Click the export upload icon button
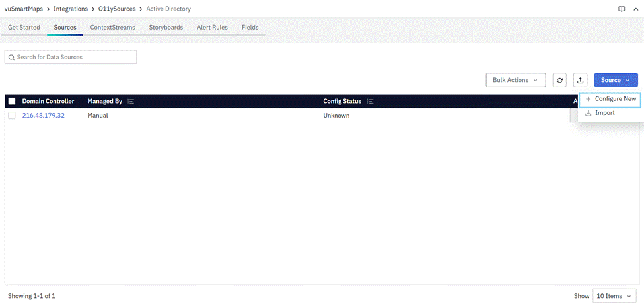Viewport: 644px width, 308px height. click(580, 80)
